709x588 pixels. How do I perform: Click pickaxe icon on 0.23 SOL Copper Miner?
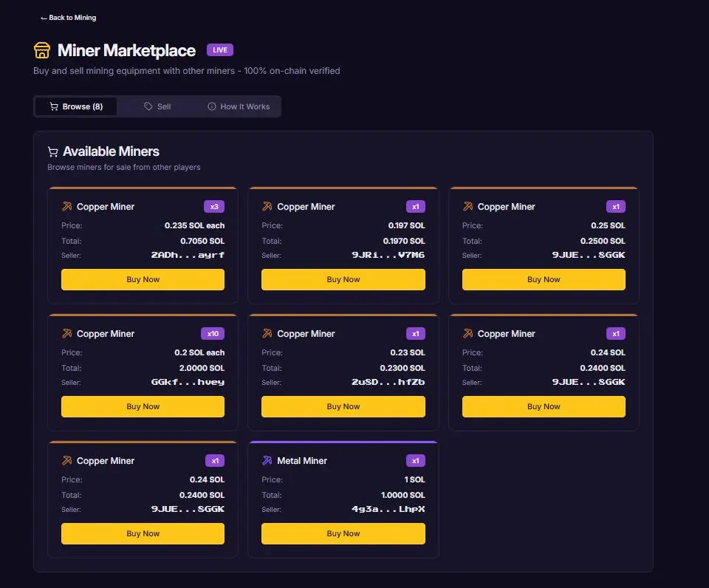267,333
